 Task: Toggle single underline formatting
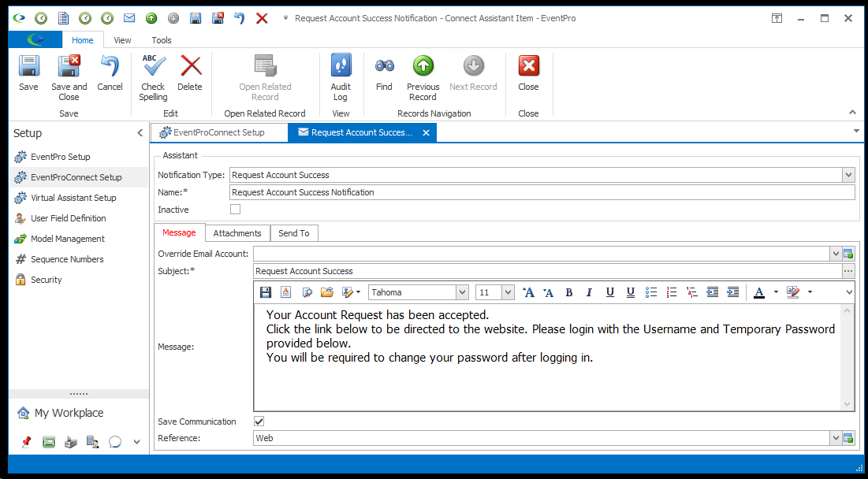pyautogui.click(x=609, y=292)
